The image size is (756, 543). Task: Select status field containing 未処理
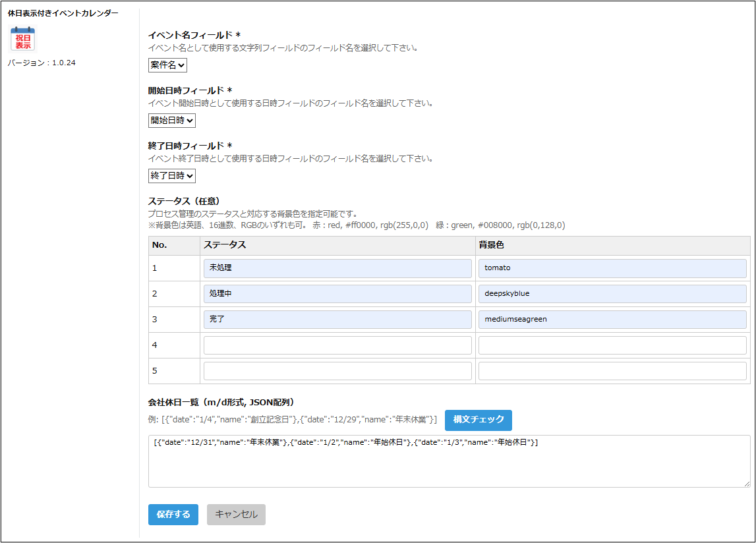pyautogui.click(x=337, y=268)
